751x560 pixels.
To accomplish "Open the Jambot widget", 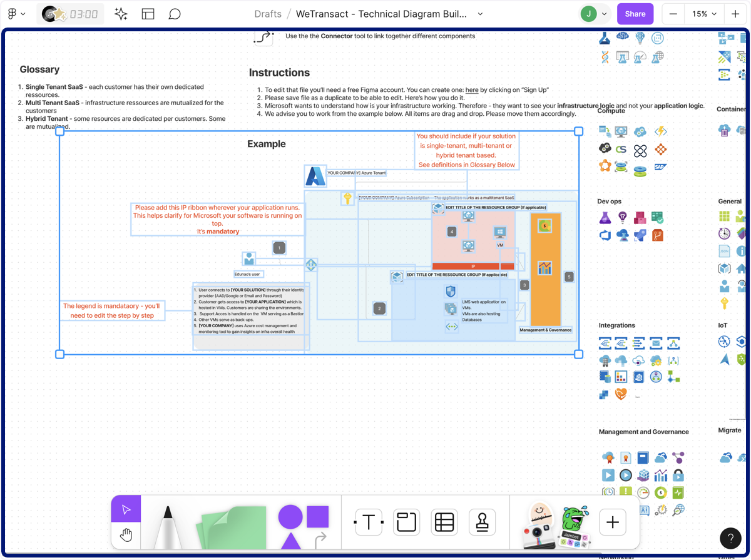I will click(x=574, y=527).
